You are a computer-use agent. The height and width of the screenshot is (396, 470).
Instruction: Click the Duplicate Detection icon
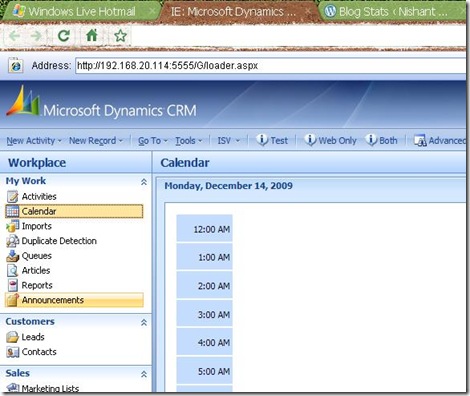click(x=12, y=241)
